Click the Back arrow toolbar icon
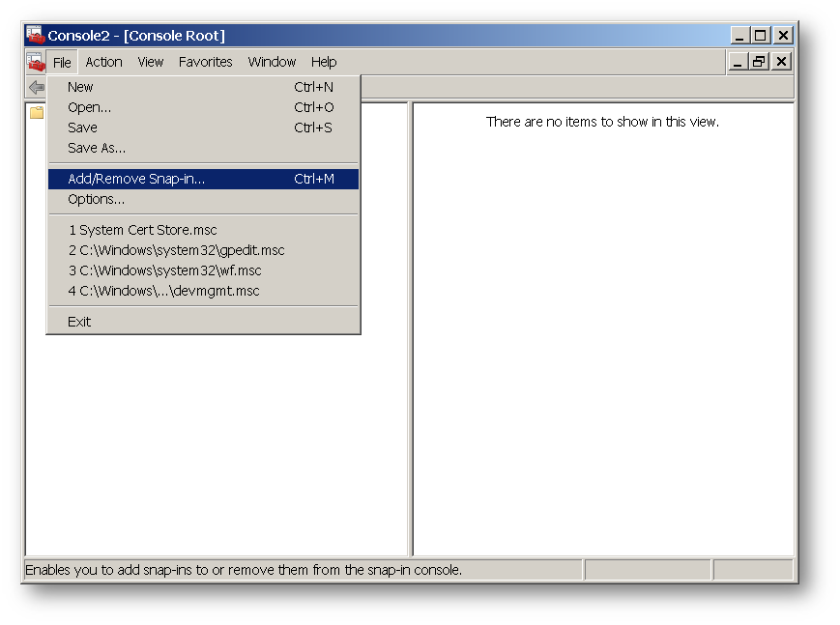The width and height of the screenshot is (840, 625). tap(37, 88)
